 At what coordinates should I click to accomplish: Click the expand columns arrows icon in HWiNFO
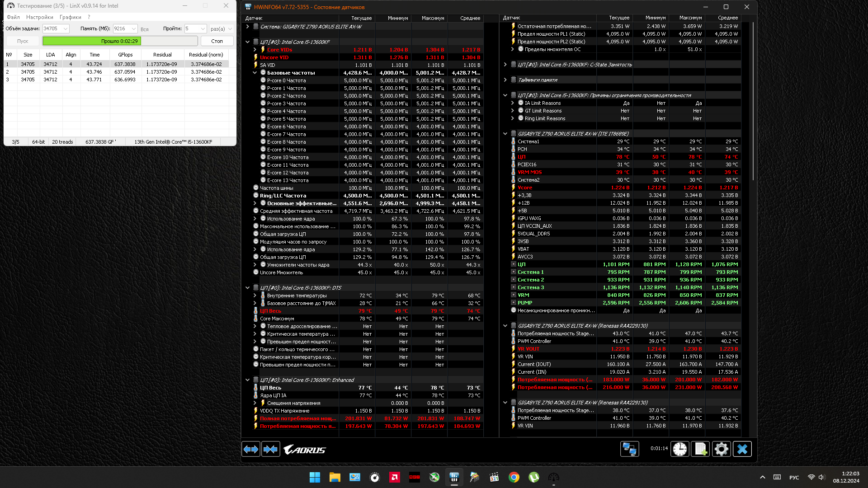[251, 449]
